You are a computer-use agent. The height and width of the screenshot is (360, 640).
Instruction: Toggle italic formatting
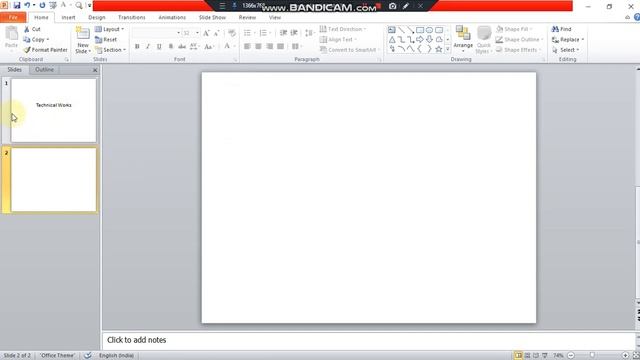pyautogui.click(x=148, y=47)
